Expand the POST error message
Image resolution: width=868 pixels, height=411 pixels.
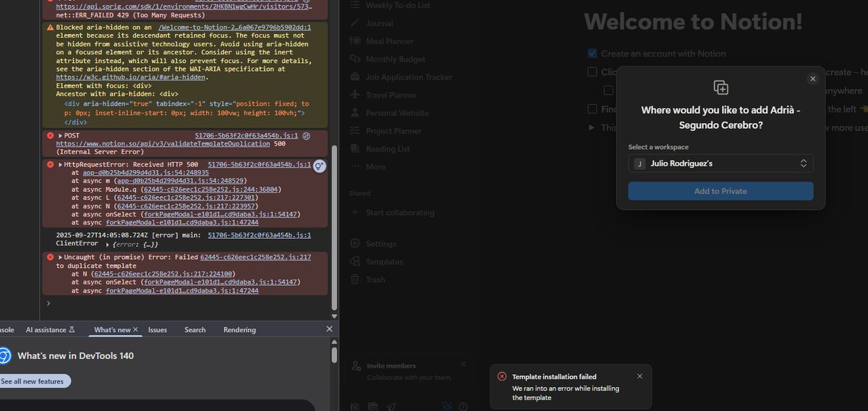pos(61,136)
